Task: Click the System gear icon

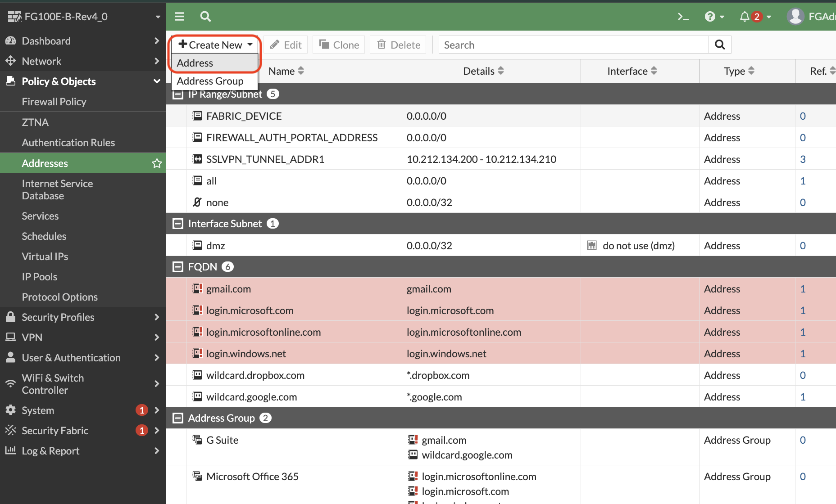Action: click(11, 410)
